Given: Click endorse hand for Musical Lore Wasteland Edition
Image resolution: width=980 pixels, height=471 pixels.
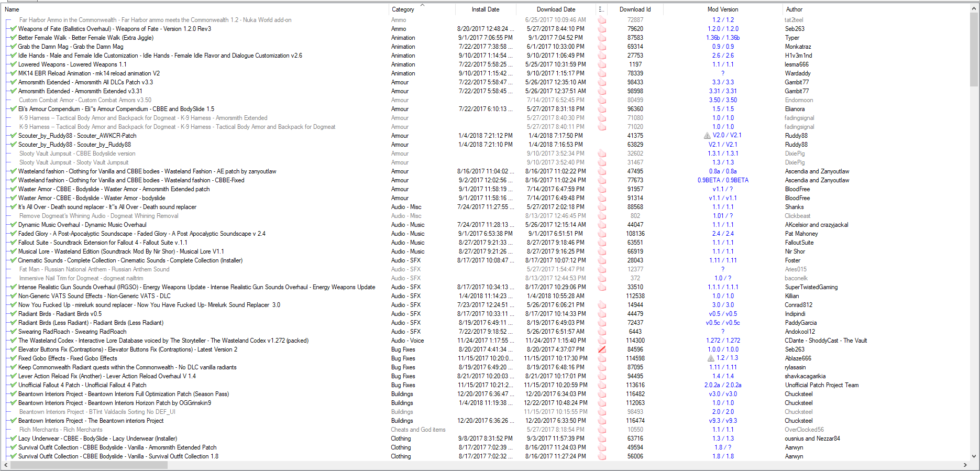Looking at the screenshot, I should coord(602,251).
